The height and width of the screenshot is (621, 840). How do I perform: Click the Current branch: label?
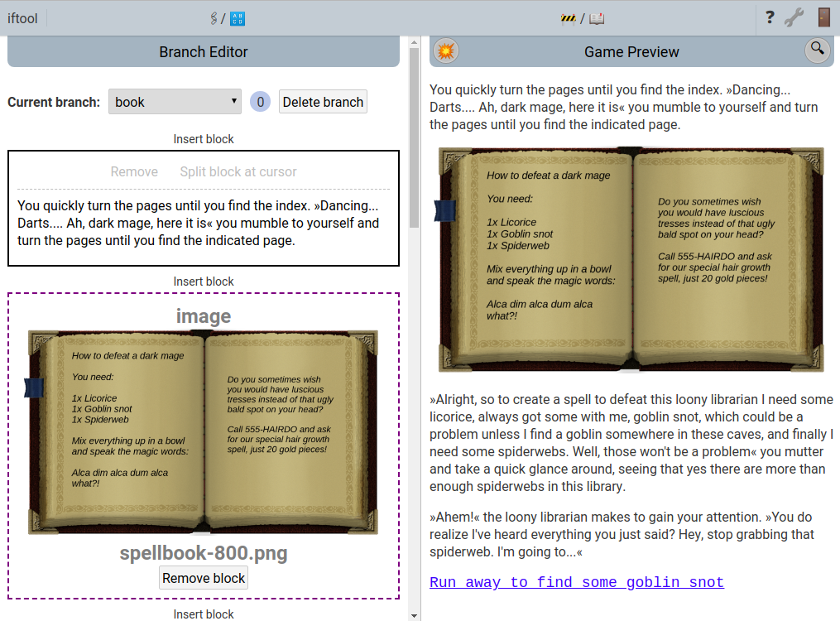[54, 103]
